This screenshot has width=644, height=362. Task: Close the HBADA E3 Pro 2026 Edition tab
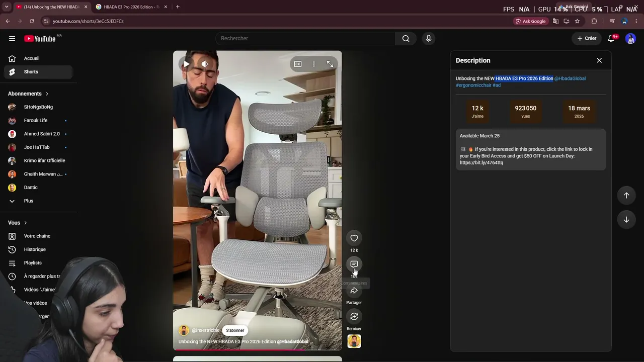(166, 7)
